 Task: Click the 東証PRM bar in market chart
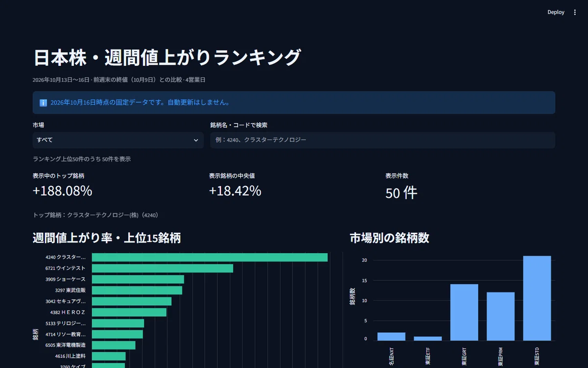[x=501, y=316]
